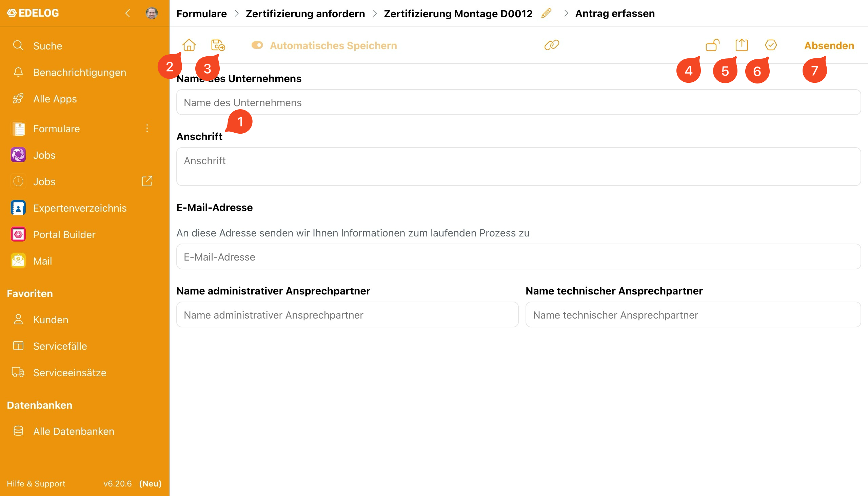Screen dimensions: 868x496
Task: Open the user profile avatar
Action: tap(152, 13)
